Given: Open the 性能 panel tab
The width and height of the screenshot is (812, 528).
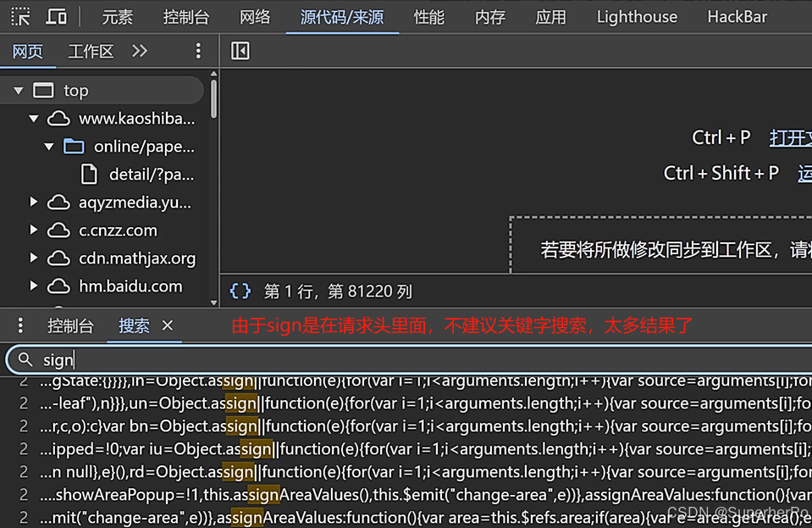Looking at the screenshot, I should (x=428, y=17).
